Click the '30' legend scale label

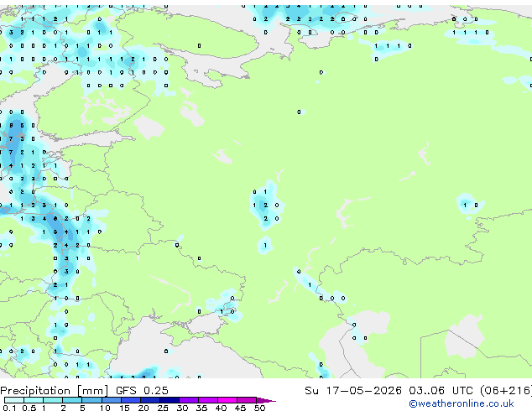pyautogui.click(x=182, y=408)
